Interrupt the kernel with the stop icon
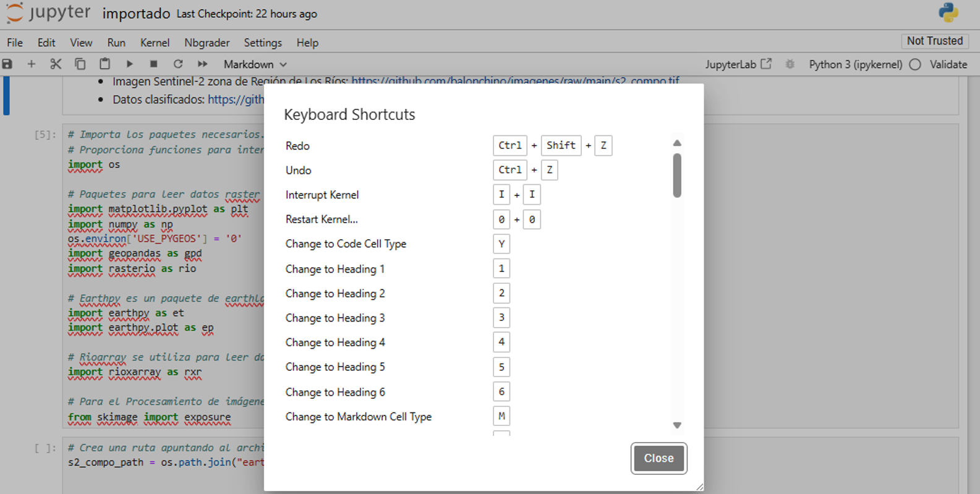 (x=153, y=64)
